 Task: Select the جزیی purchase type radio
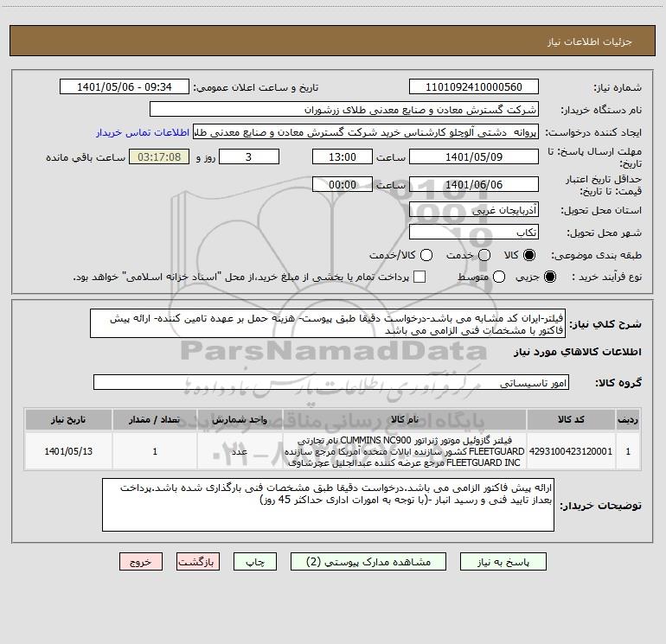pos(549,277)
